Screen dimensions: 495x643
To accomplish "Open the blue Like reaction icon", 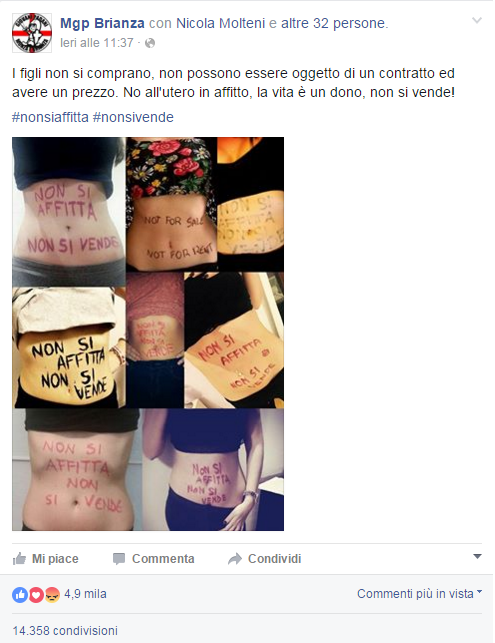I will point(20,594).
